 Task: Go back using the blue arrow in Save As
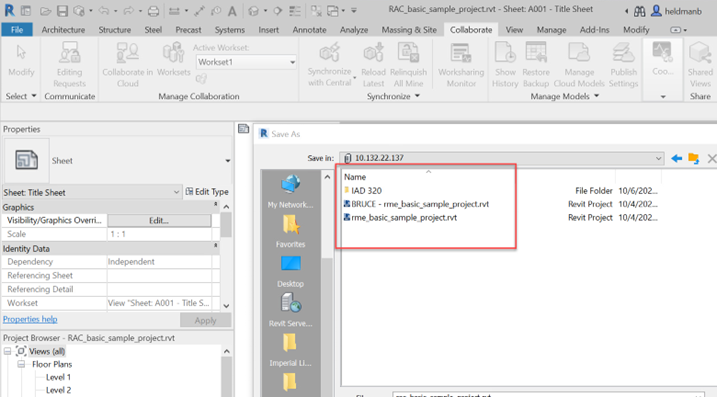click(x=676, y=158)
